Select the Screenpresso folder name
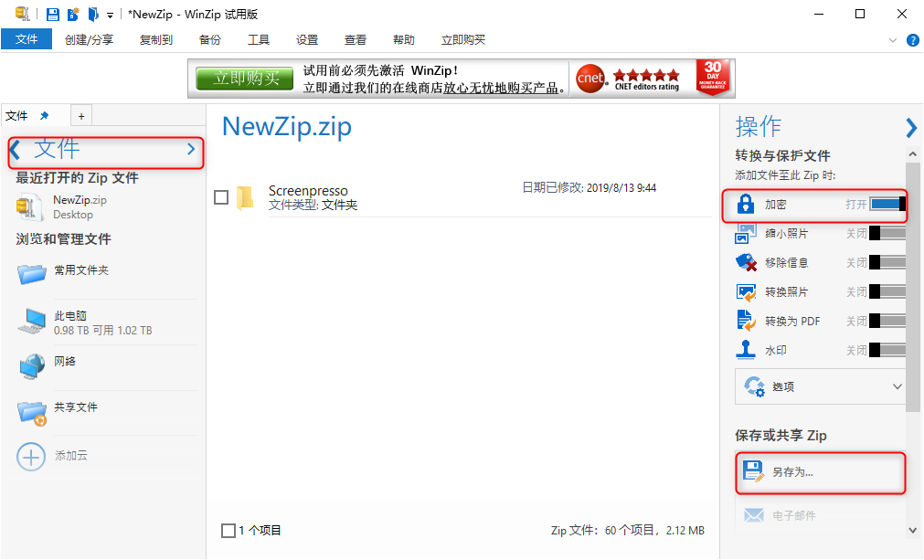 [x=308, y=190]
